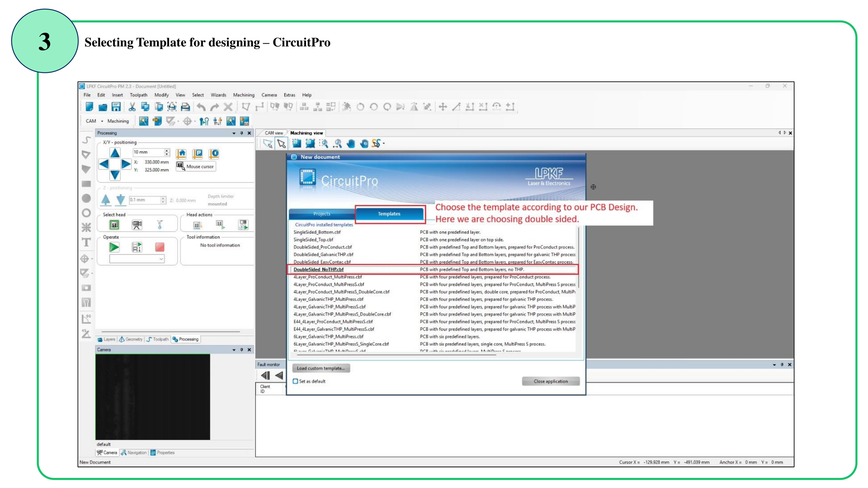
Task: Click the Move cross-arrows toolbar icon
Action: 443,107
